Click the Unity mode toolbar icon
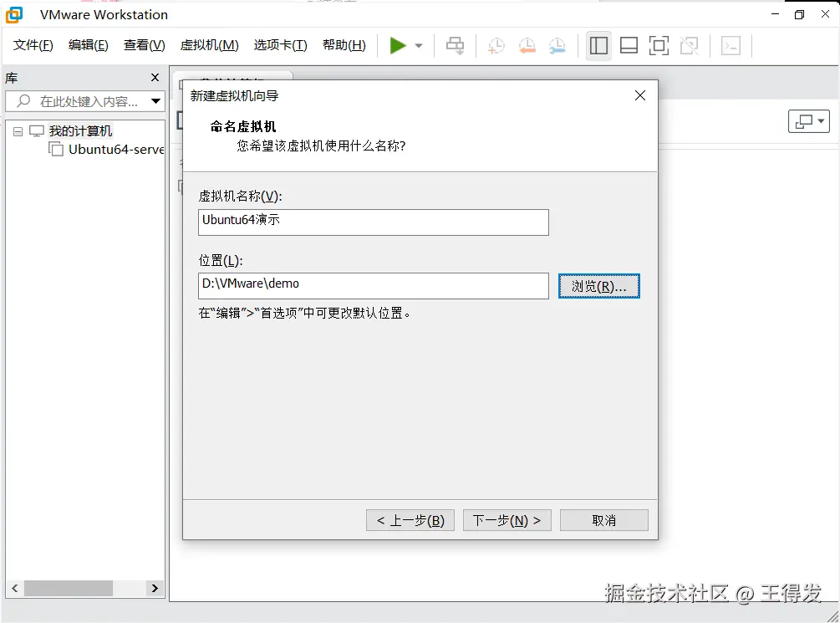The width and height of the screenshot is (840, 623). [x=690, y=45]
